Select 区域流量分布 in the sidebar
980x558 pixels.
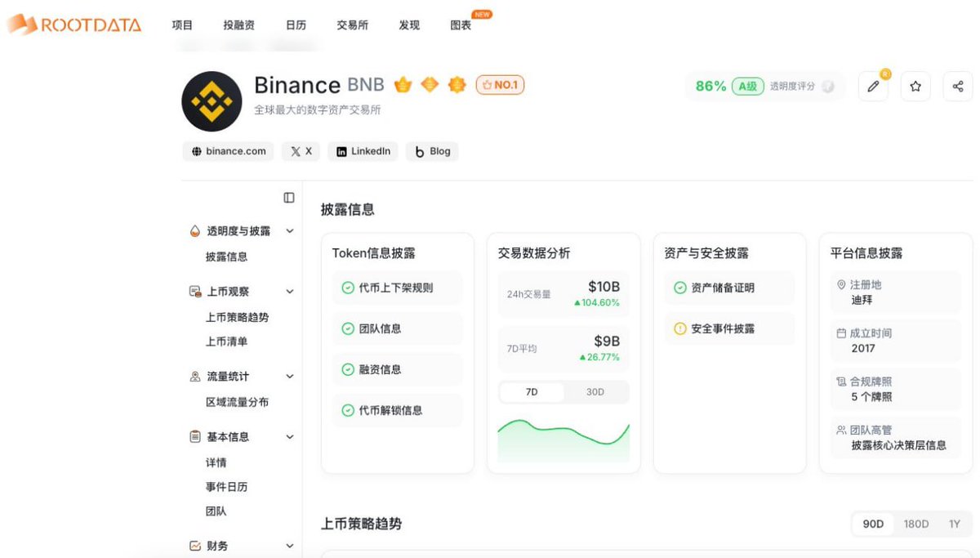237,402
